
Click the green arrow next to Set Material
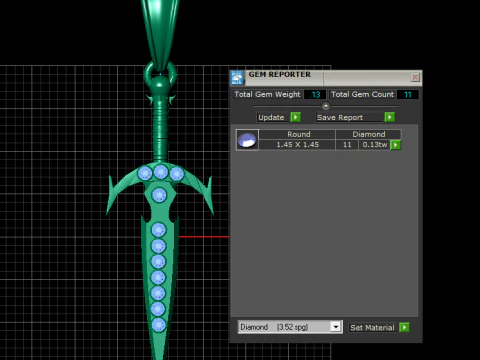pyautogui.click(x=404, y=327)
